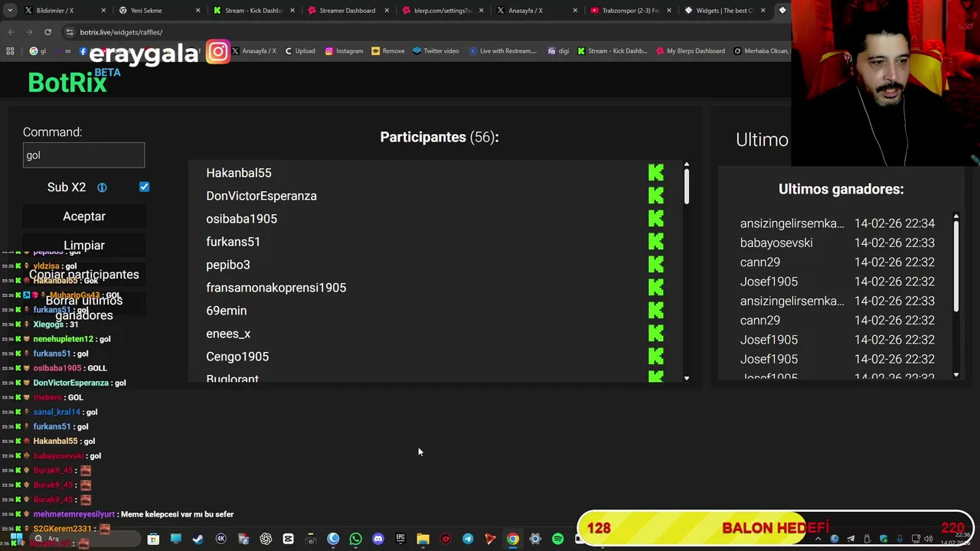980x551 pixels.
Task: Close the Streamer Dashboard tab
Action: [387, 11]
